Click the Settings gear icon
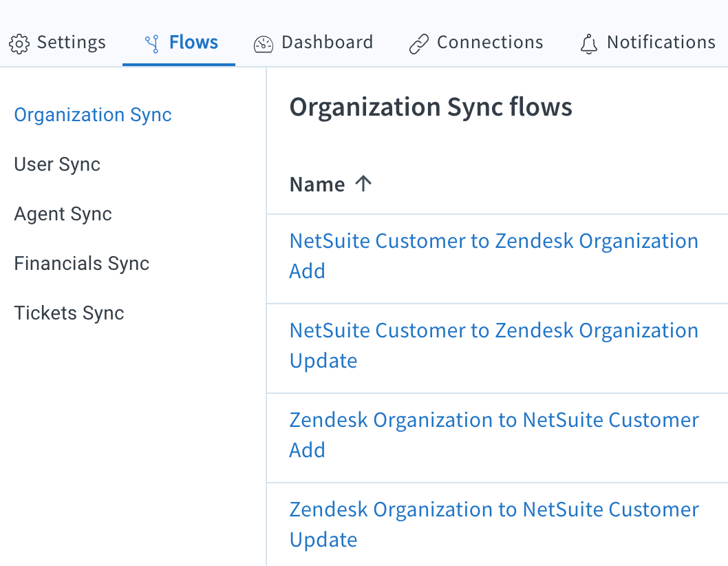This screenshot has width=728, height=566. (x=19, y=43)
